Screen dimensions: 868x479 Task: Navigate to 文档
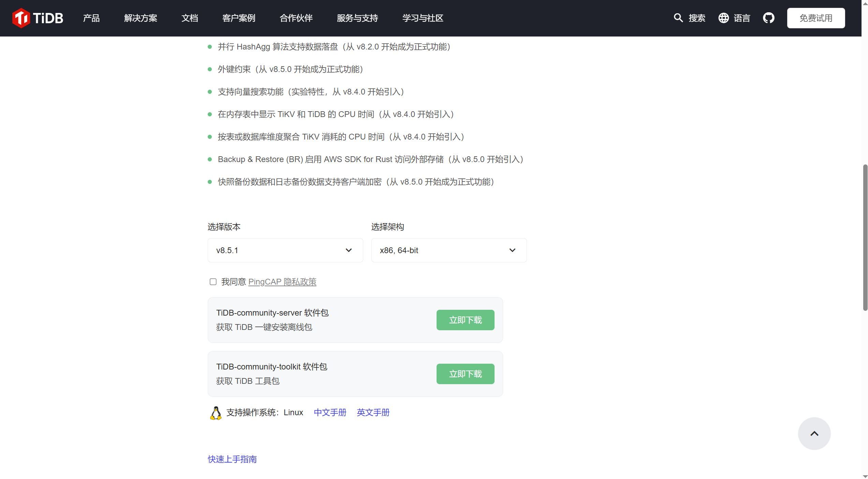[x=190, y=18]
